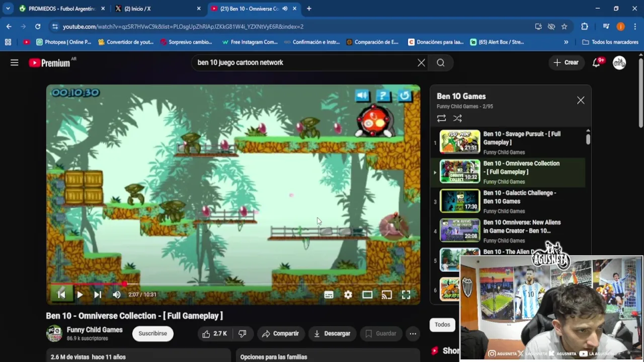Click the in-game restart arrow icon
644x362 pixels.
point(405,96)
